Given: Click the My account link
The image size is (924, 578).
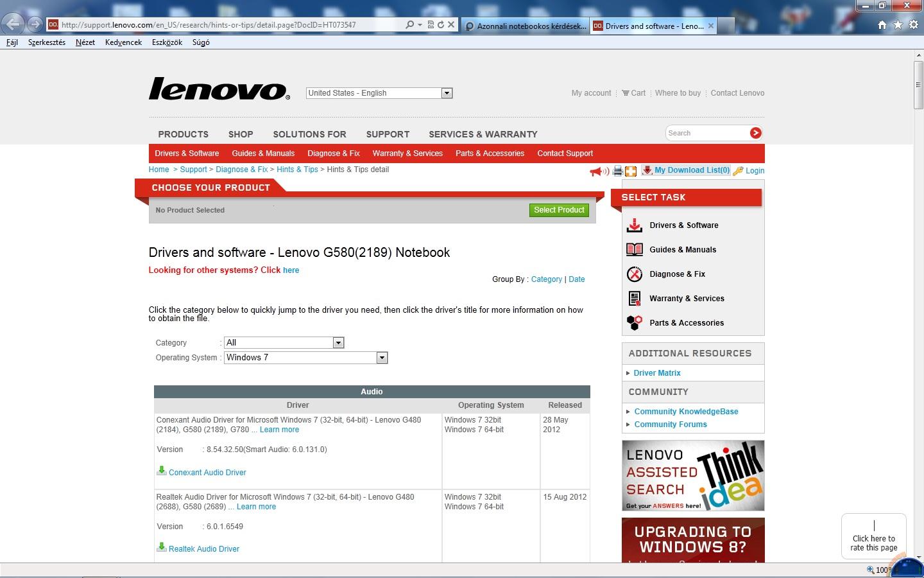Looking at the screenshot, I should (591, 93).
